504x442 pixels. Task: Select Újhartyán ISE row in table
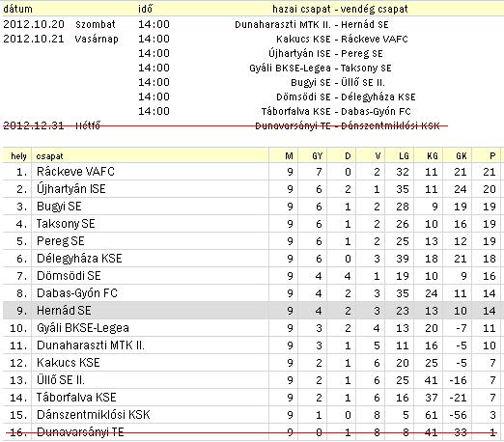252,189
